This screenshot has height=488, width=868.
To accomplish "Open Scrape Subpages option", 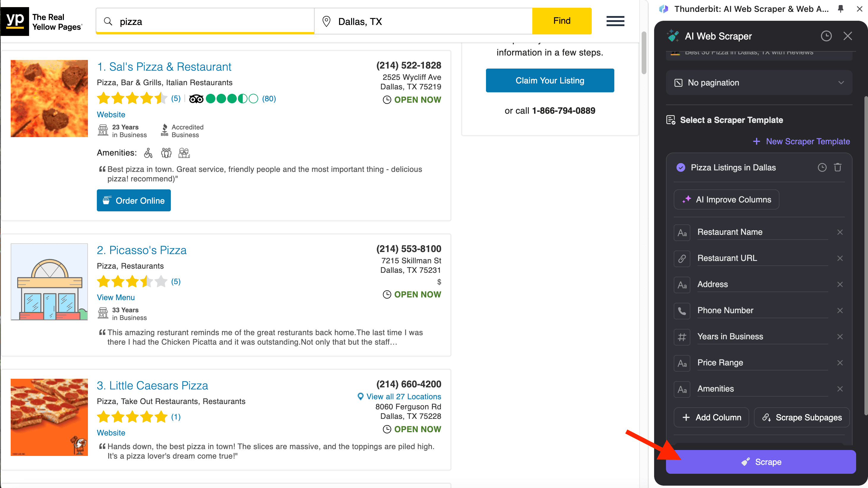I will pos(802,417).
